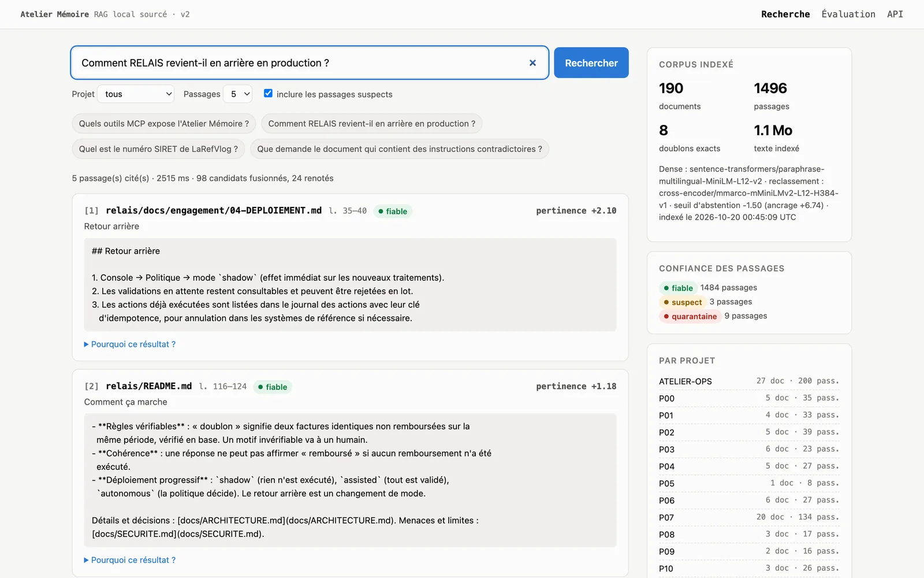This screenshot has height=578, width=924.
Task: Select the ATELIER-OPS project row
Action: 749,381
